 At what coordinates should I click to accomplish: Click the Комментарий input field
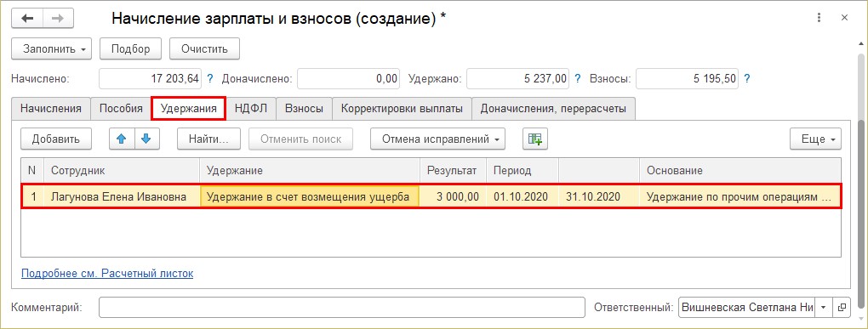341,307
